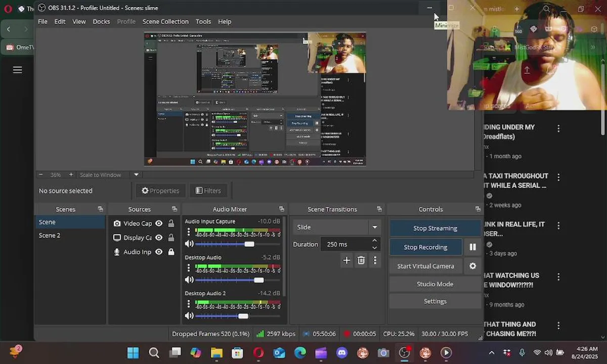The width and height of the screenshot is (607, 364).
Task: Decrease transition duration with down arrow
Action: (x=374, y=248)
